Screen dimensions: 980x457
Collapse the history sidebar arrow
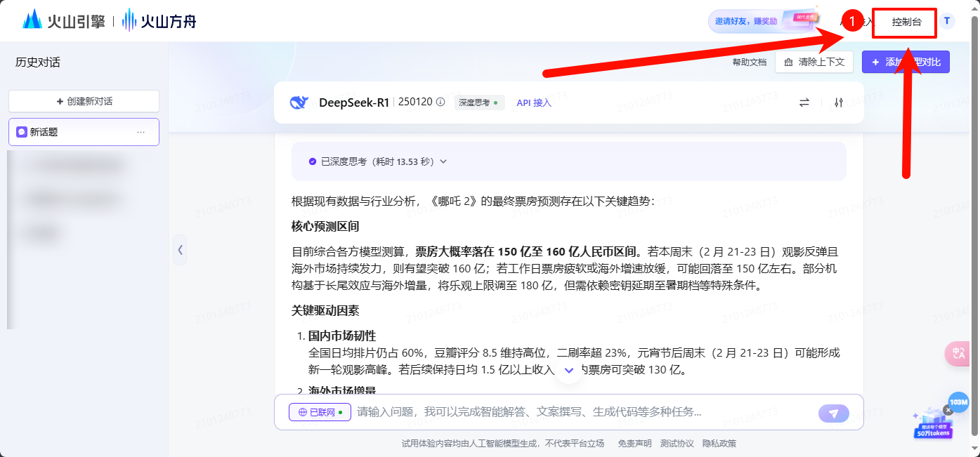[x=181, y=249]
